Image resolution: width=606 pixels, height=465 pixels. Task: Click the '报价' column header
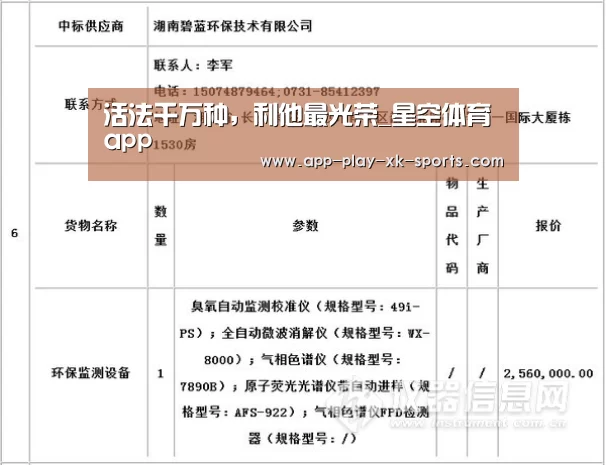[x=548, y=226]
